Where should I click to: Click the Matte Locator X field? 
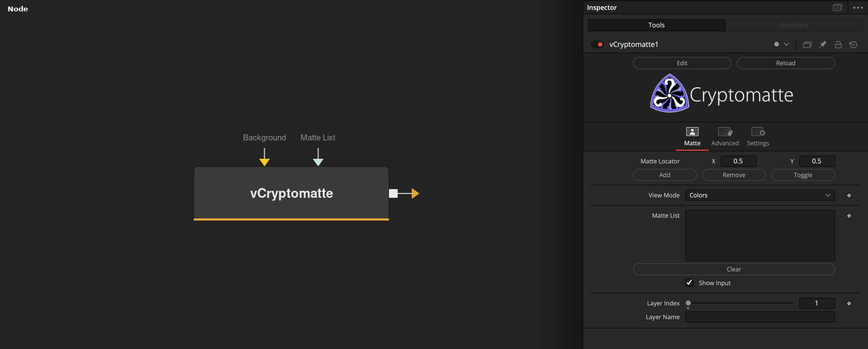click(738, 161)
